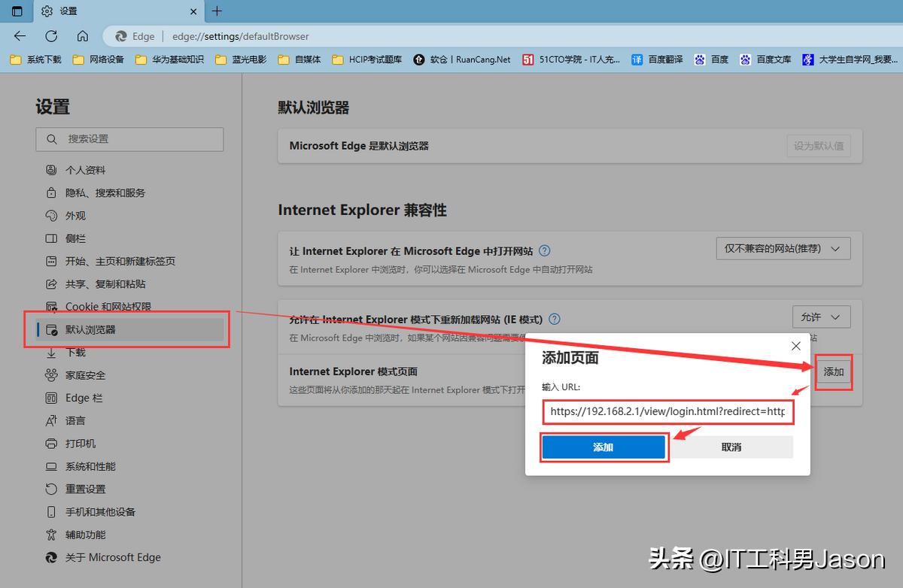The height and width of the screenshot is (588, 903).
Task: Open the tab actions menu icon
Action: click(x=17, y=11)
